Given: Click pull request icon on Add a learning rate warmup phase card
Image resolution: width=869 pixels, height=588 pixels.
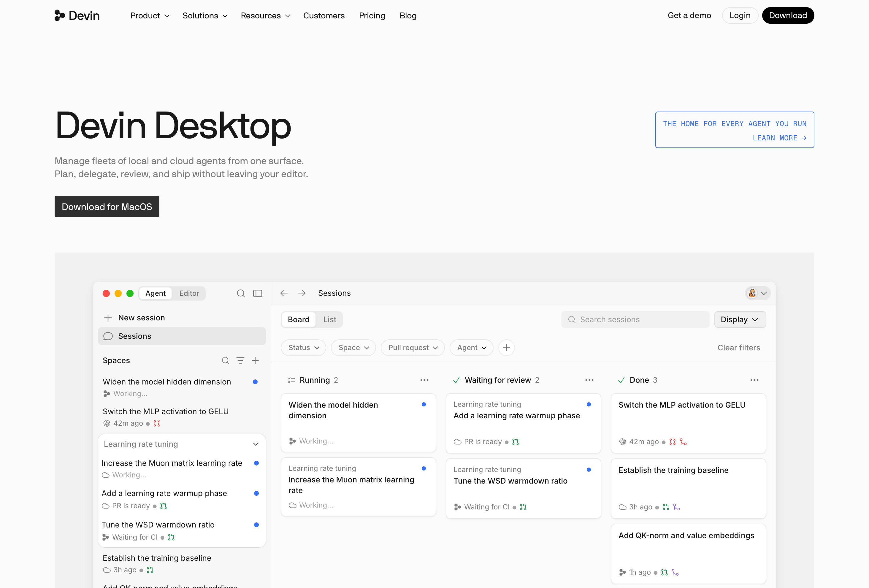Looking at the screenshot, I should coord(516,442).
